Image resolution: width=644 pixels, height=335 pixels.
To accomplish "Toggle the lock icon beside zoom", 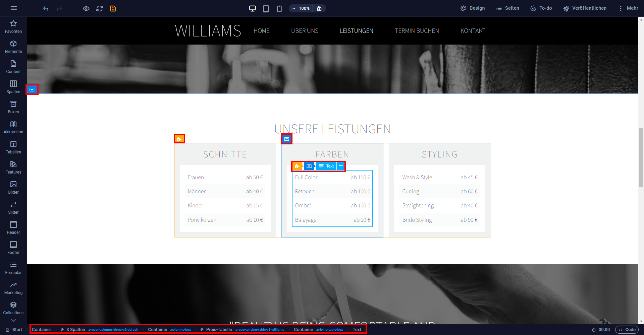I will tap(319, 8).
